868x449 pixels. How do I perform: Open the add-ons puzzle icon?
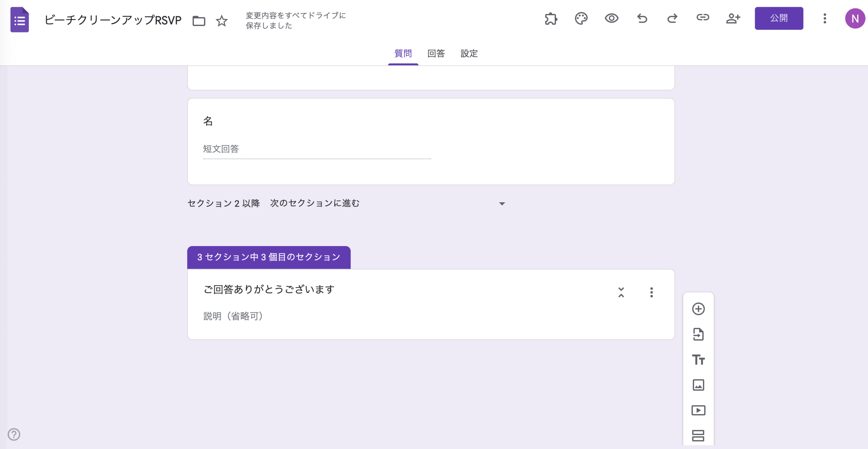[x=551, y=18]
